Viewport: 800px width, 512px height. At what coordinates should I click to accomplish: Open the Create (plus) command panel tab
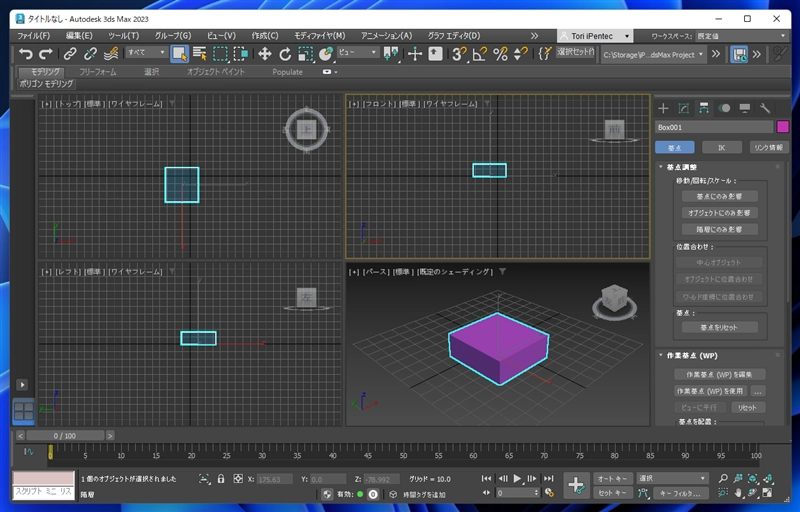663,108
